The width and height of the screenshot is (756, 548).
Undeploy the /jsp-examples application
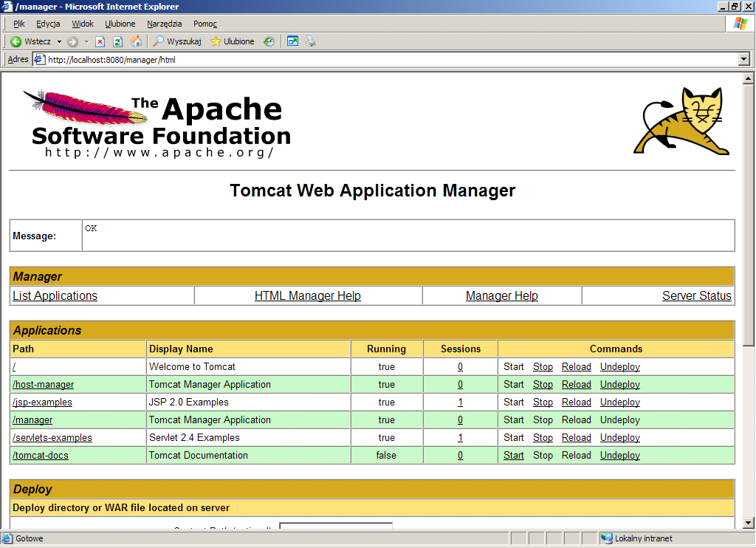pyautogui.click(x=620, y=403)
